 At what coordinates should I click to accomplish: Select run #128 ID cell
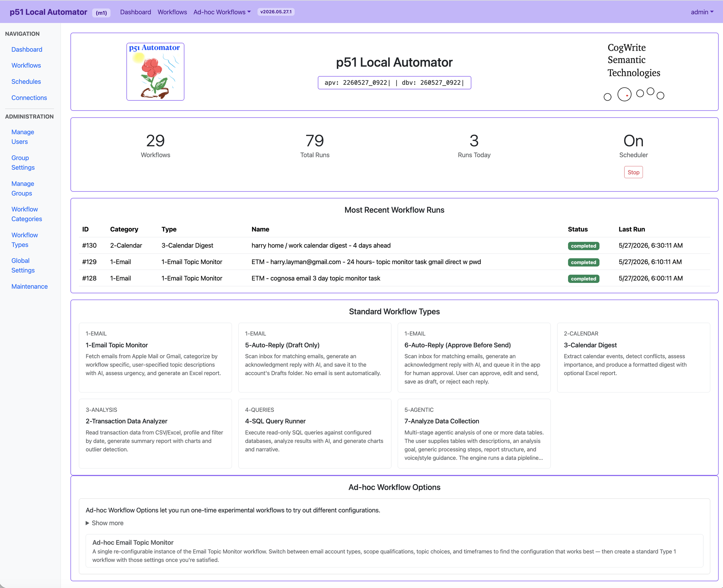(x=89, y=278)
